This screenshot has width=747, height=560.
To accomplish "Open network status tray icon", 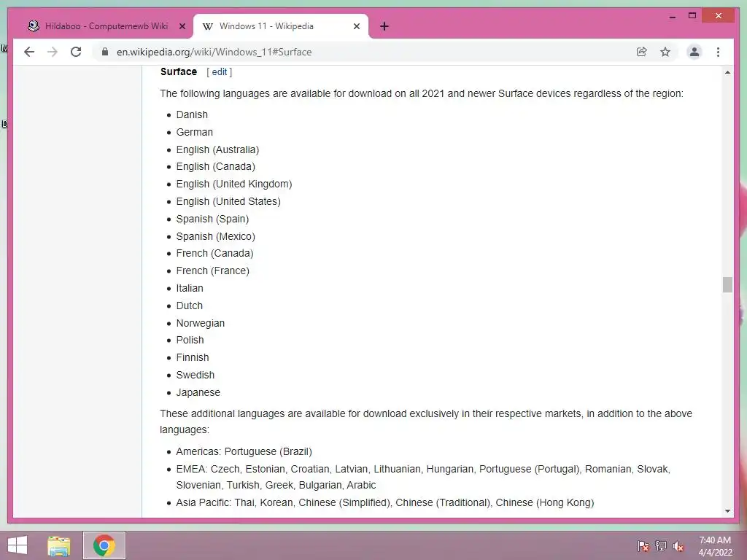I will coord(660,546).
